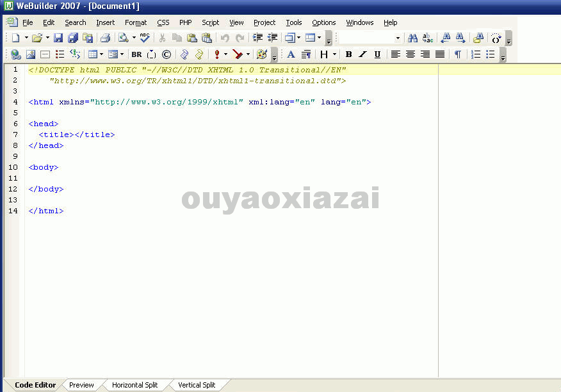The height and width of the screenshot is (392, 561).
Task: Decrease indent of selected lines
Action: [273, 38]
